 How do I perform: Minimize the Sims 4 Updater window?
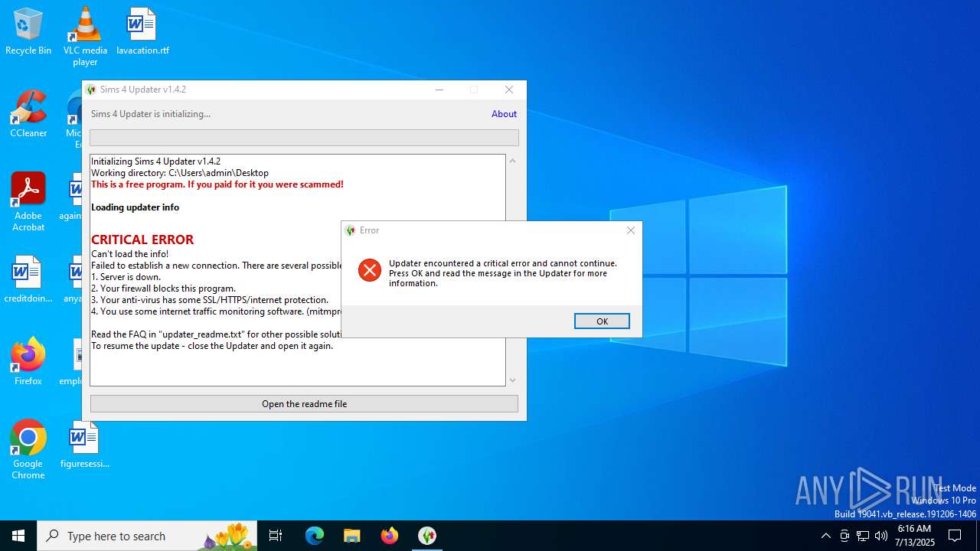pyautogui.click(x=439, y=90)
